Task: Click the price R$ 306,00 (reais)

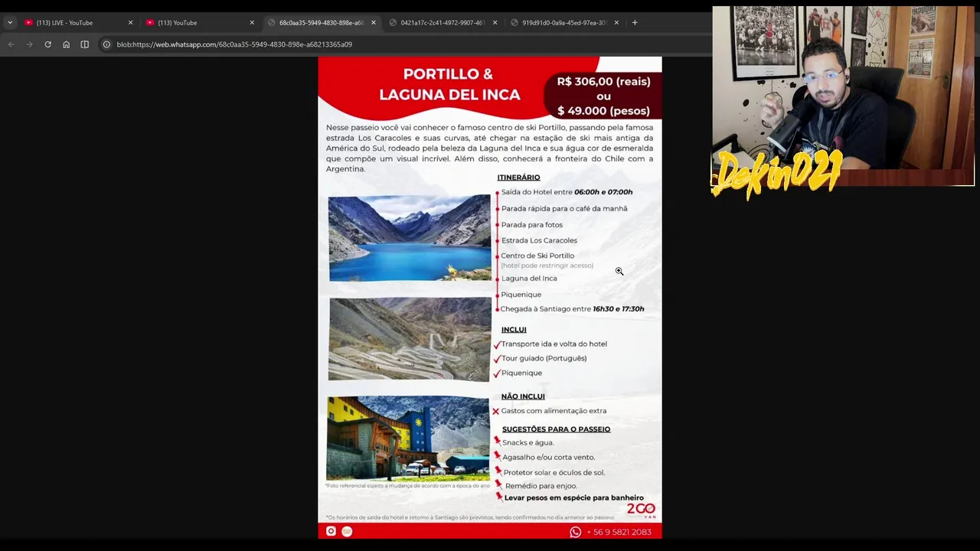Action: (603, 81)
